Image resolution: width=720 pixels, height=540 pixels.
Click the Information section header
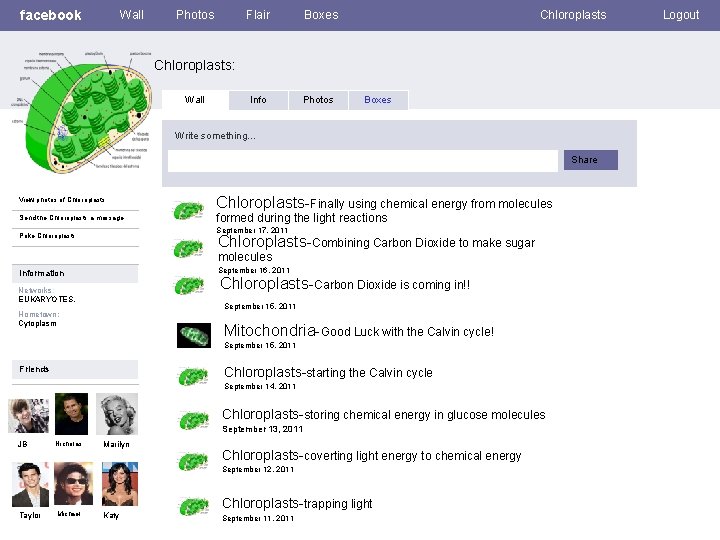pyautogui.click(x=75, y=273)
